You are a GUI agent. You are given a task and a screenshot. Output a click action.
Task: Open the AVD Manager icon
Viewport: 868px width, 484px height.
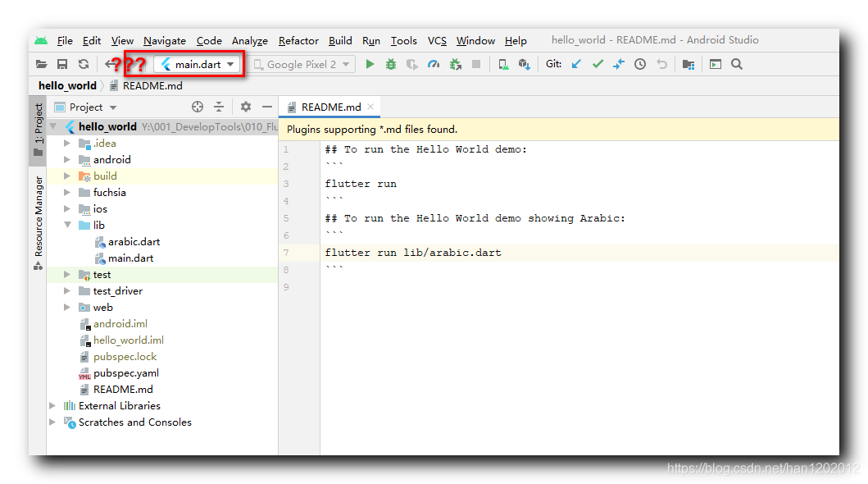503,64
